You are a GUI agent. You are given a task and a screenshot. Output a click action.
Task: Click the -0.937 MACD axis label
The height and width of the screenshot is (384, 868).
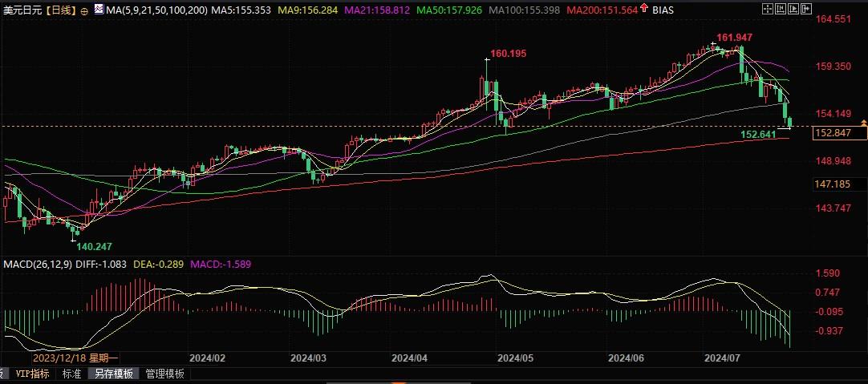tap(828, 331)
